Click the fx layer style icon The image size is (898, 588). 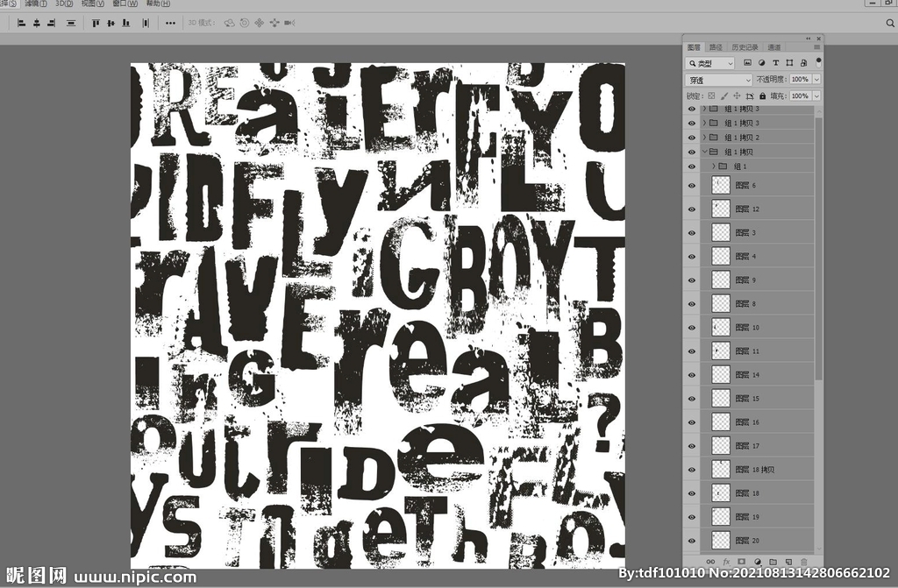(726, 563)
